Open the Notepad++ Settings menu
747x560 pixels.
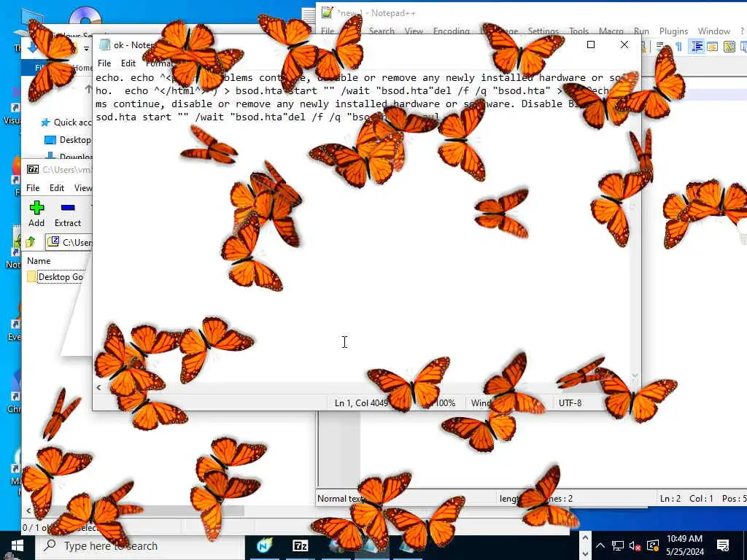(x=543, y=31)
